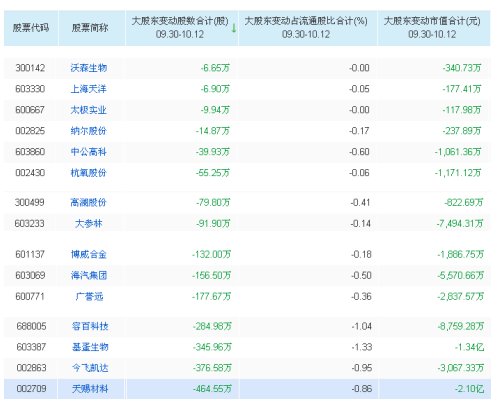The height and width of the screenshot is (411, 500).
Task: Open 大参林 stock link
Action: tap(89, 223)
